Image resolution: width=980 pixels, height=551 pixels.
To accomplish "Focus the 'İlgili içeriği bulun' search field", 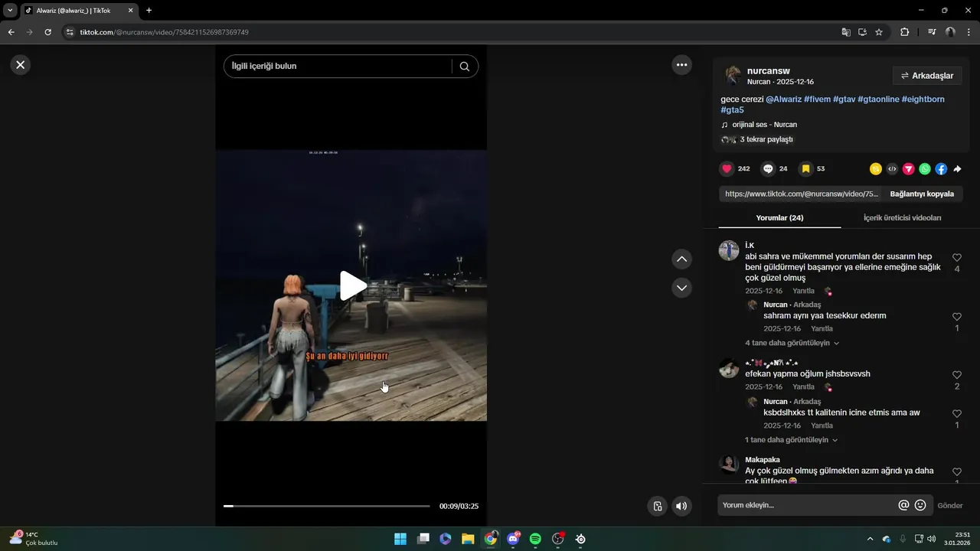I will pyautogui.click(x=337, y=67).
